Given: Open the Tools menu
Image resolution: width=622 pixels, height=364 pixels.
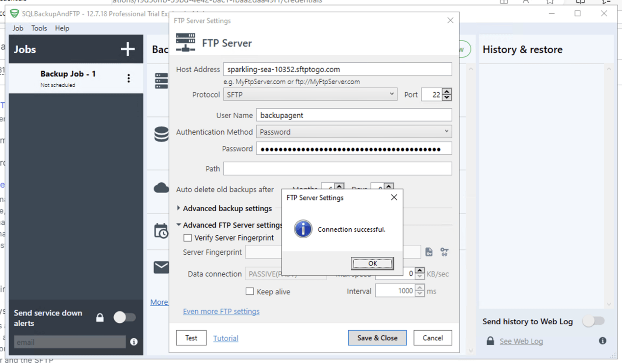Looking at the screenshot, I should click(39, 28).
